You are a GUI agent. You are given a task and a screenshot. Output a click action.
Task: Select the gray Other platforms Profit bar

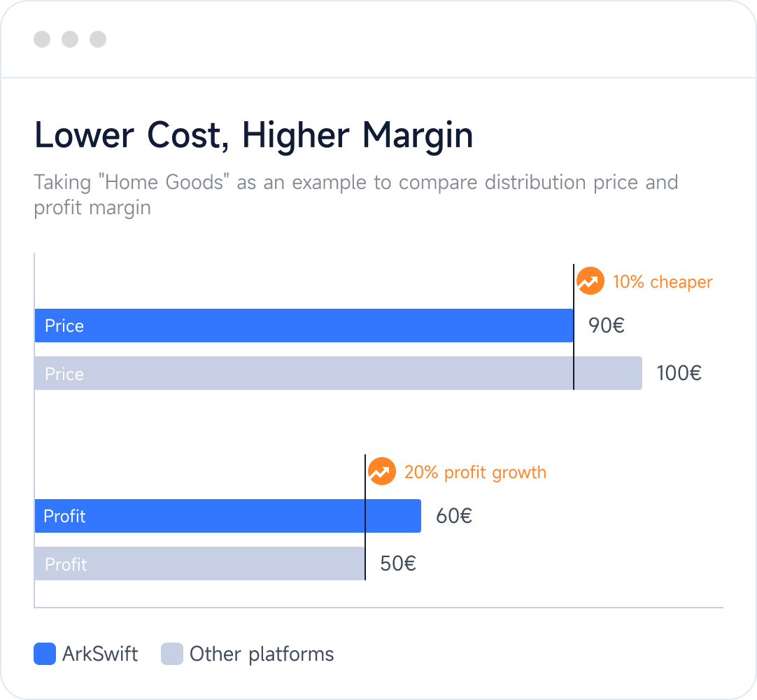[x=199, y=563]
